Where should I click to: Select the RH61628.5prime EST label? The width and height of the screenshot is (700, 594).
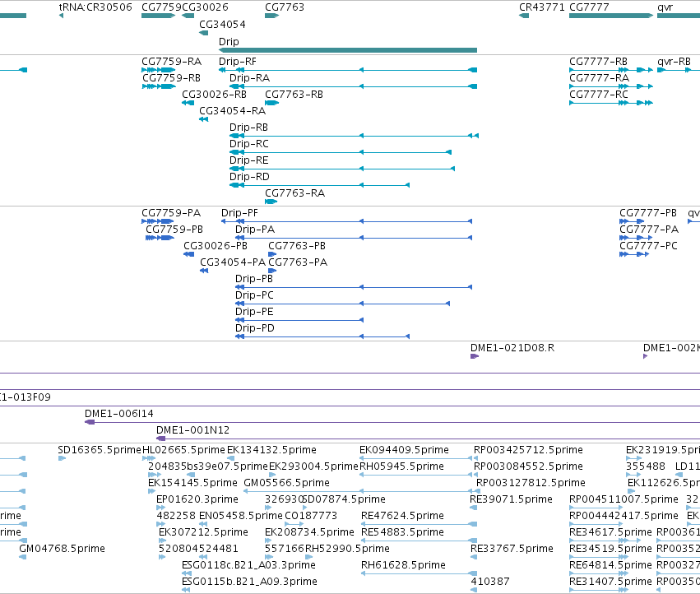pyautogui.click(x=403, y=565)
